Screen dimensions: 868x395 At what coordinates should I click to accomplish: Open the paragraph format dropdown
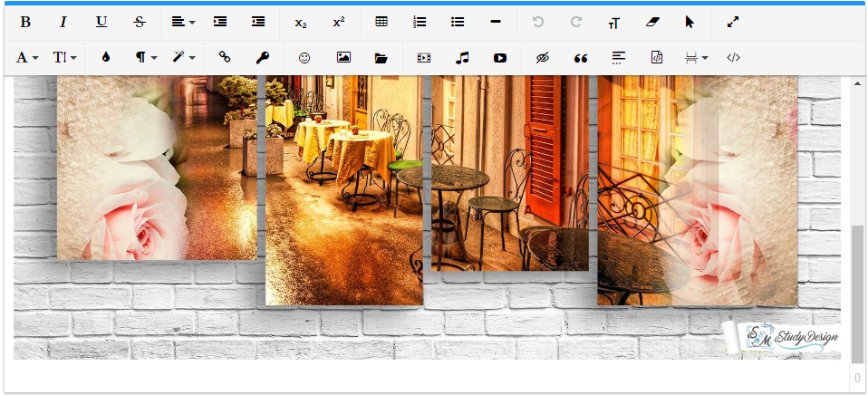click(x=146, y=57)
